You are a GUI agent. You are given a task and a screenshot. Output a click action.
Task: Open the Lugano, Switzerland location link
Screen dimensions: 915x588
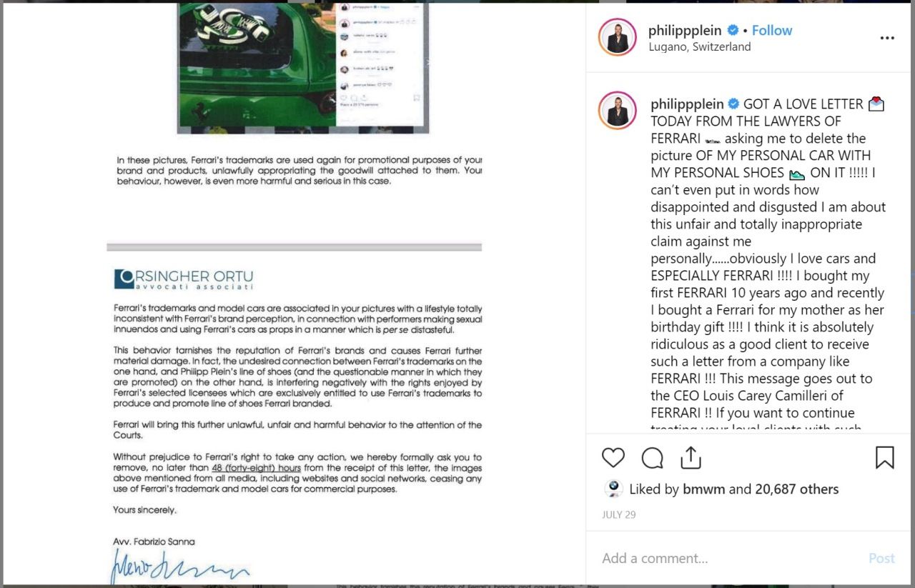coord(700,47)
